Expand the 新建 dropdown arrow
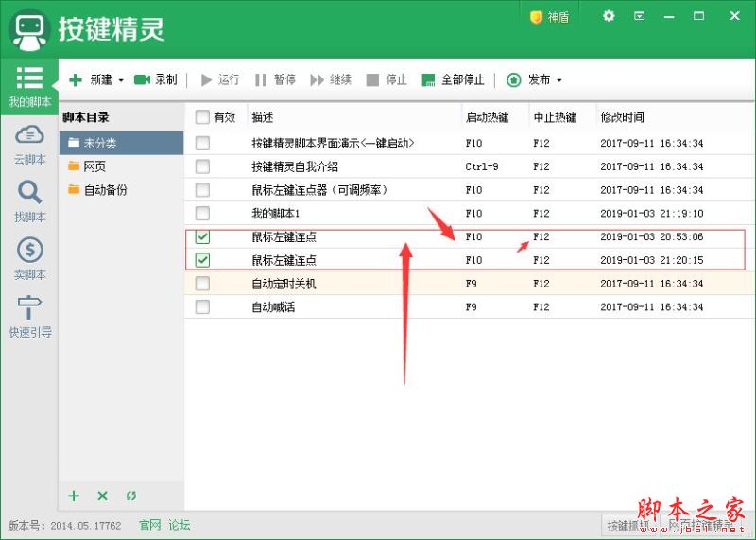Image resolution: width=756 pixels, height=540 pixels. (121, 80)
